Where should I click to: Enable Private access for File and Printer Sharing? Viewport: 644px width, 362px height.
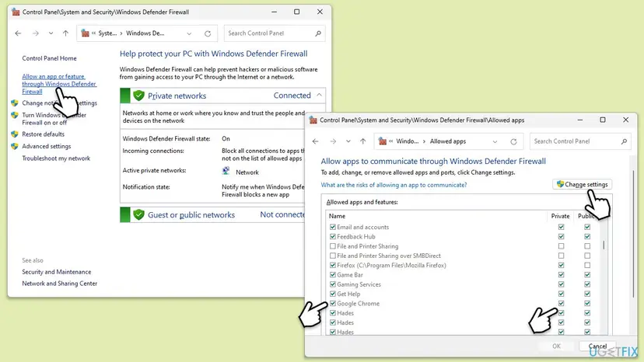(561, 246)
